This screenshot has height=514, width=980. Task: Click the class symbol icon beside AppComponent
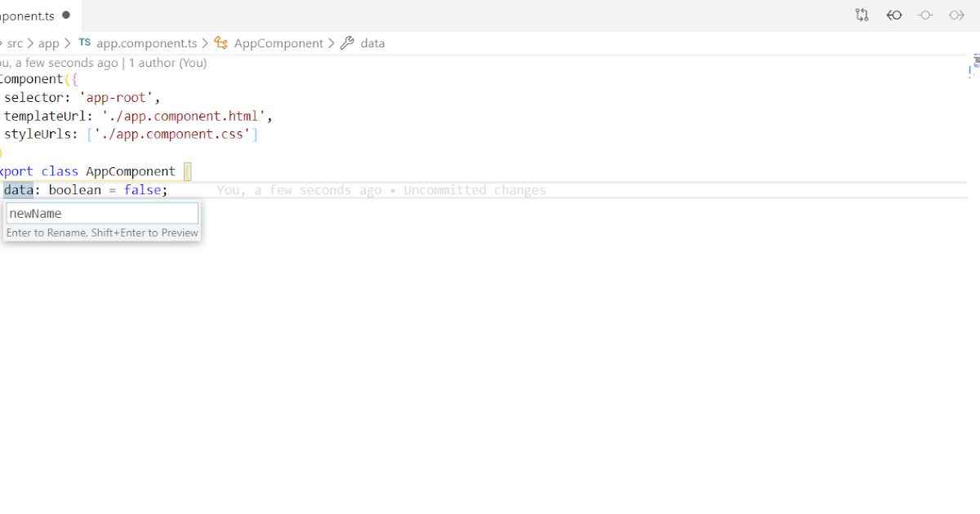click(x=219, y=43)
